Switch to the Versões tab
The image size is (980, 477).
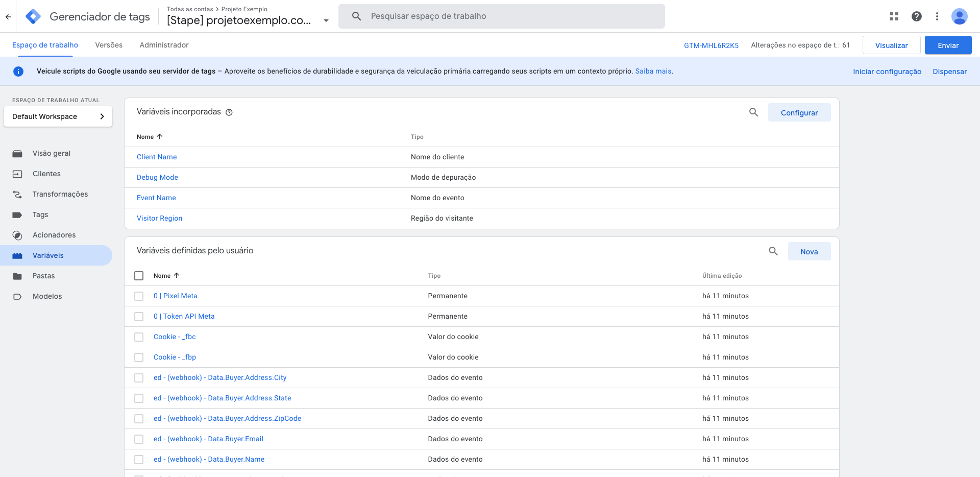[109, 45]
